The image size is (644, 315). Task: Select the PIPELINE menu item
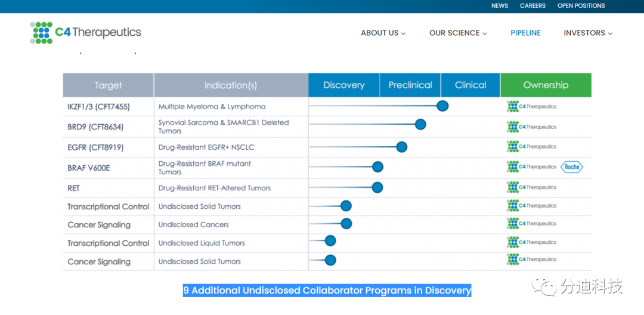click(x=526, y=33)
